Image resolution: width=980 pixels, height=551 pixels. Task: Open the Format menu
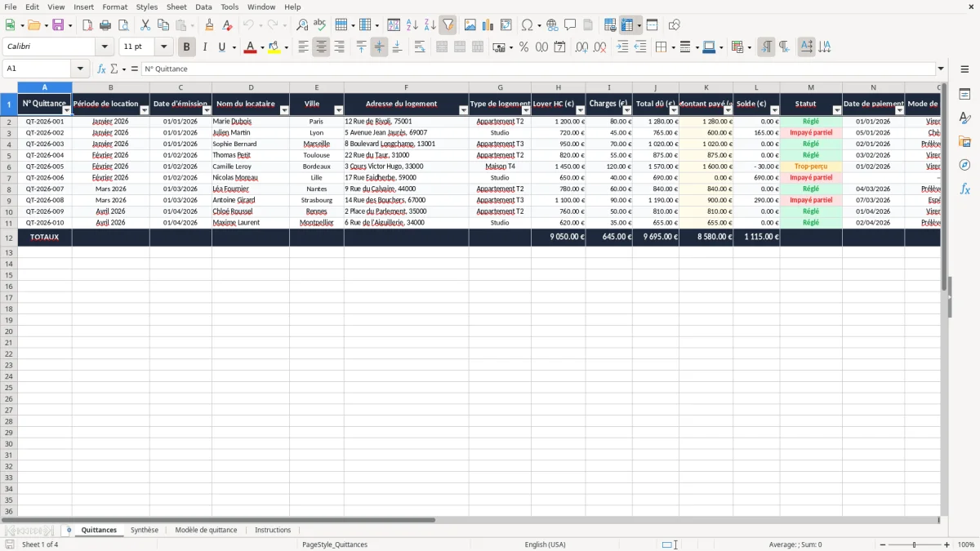tap(114, 7)
